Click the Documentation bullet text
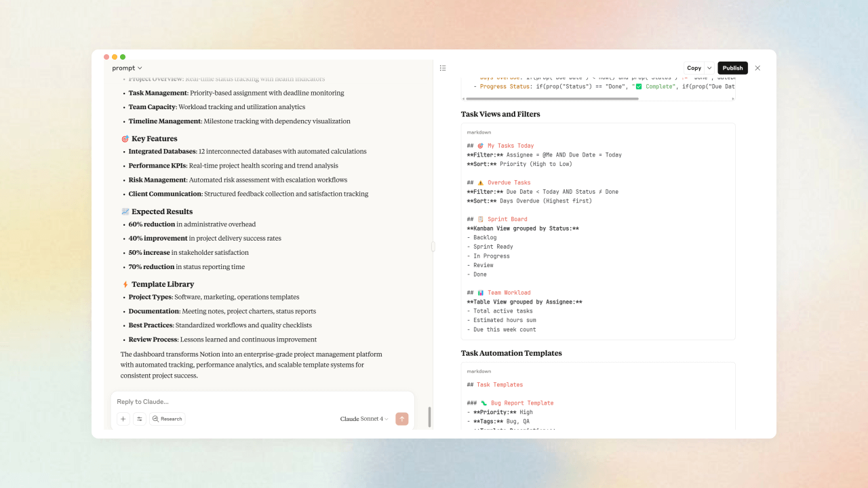Screen dimensions: 868x488 coord(222,311)
